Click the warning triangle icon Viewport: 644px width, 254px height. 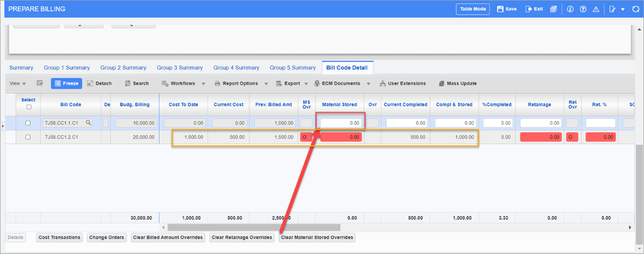(x=596, y=9)
